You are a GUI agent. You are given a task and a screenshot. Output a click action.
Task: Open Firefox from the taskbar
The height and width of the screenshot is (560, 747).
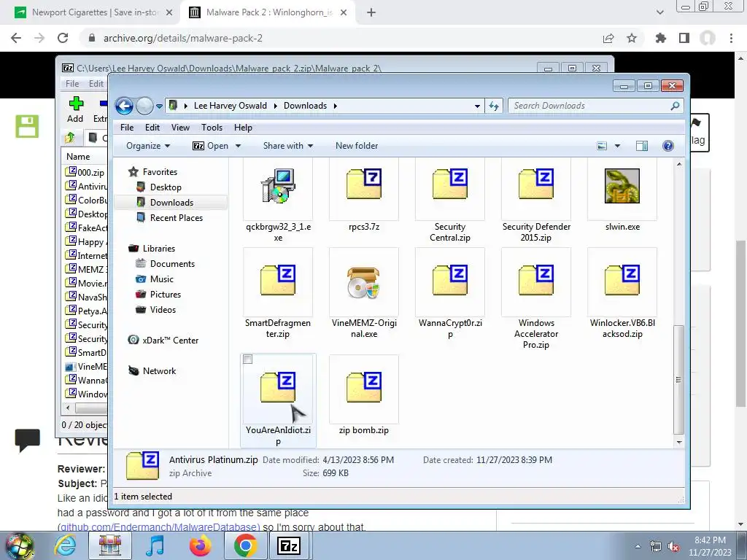(x=200, y=545)
